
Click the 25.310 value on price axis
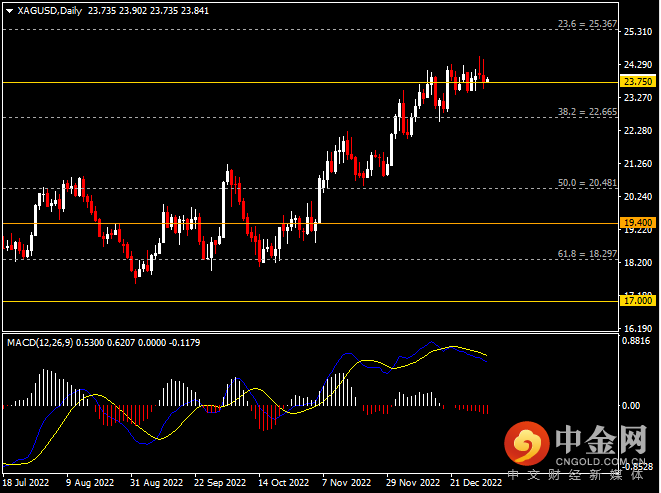[x=635, y=32]
